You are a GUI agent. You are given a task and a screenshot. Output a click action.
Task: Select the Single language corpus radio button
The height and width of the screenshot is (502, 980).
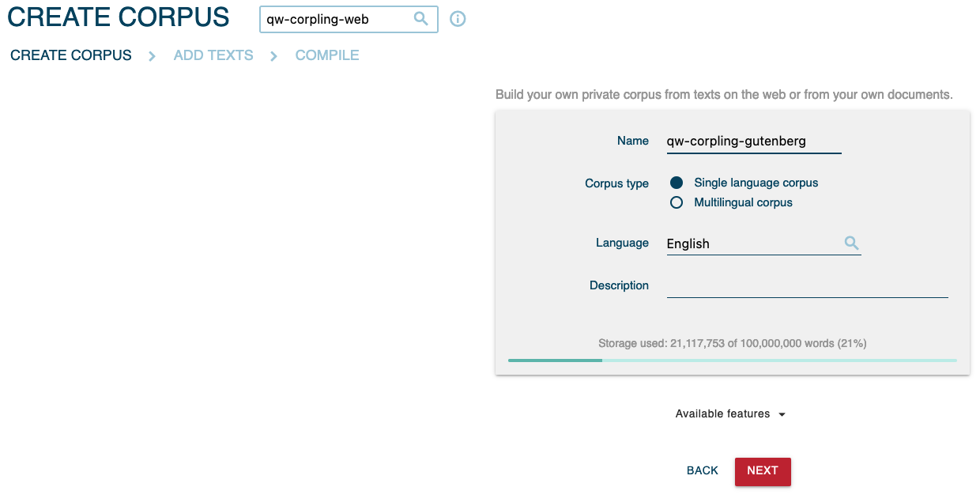677,183
